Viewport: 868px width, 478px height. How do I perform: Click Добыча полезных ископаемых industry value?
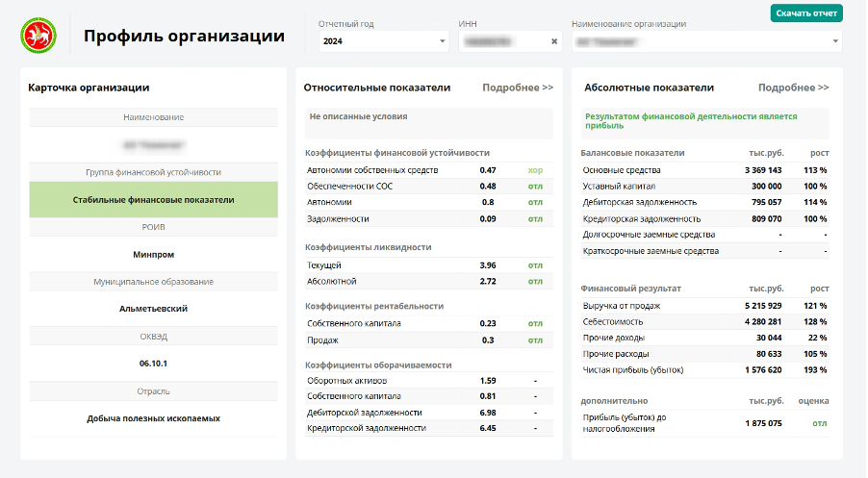tap(153, 418)
